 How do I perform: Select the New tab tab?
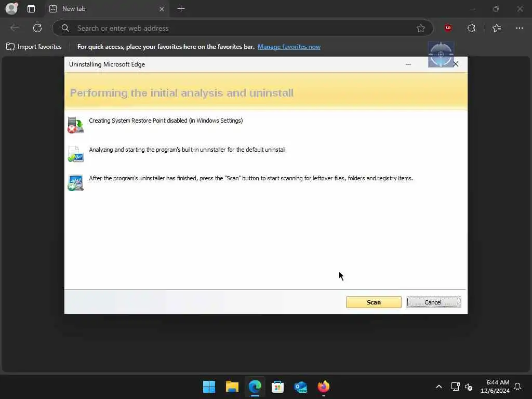107,9
